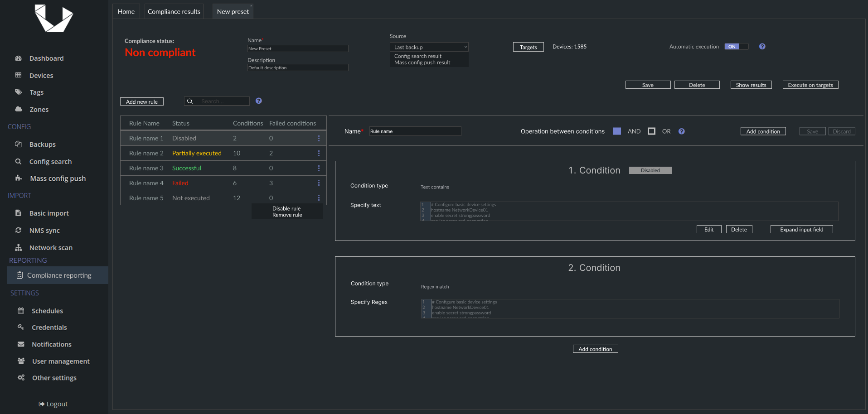Viewport: 868px width, 414px height.
Task: Click the Targets button
Action: click(529, 47)
